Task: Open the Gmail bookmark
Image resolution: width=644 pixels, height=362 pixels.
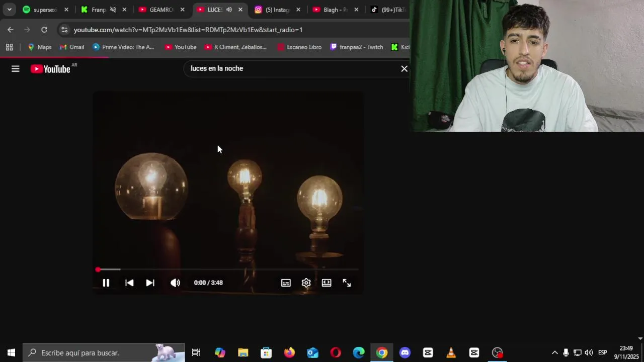Action: click(x=72, y=47)
